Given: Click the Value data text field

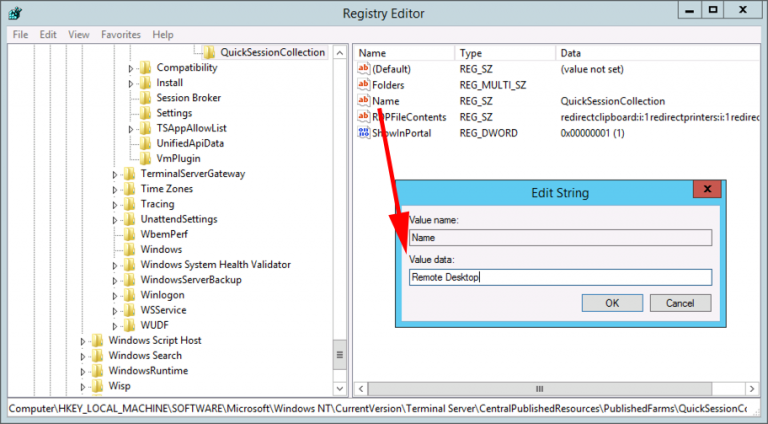Looking at the screenshot, I should click(560, 277).
